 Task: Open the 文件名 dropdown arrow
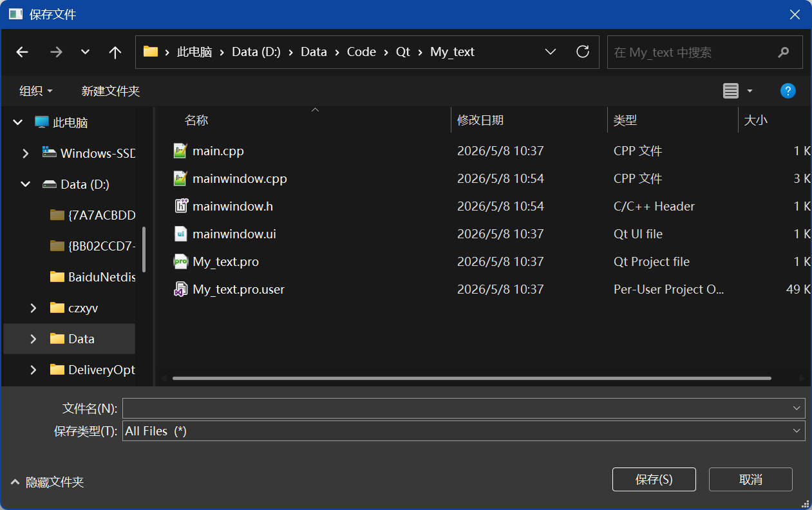[798, 408]
